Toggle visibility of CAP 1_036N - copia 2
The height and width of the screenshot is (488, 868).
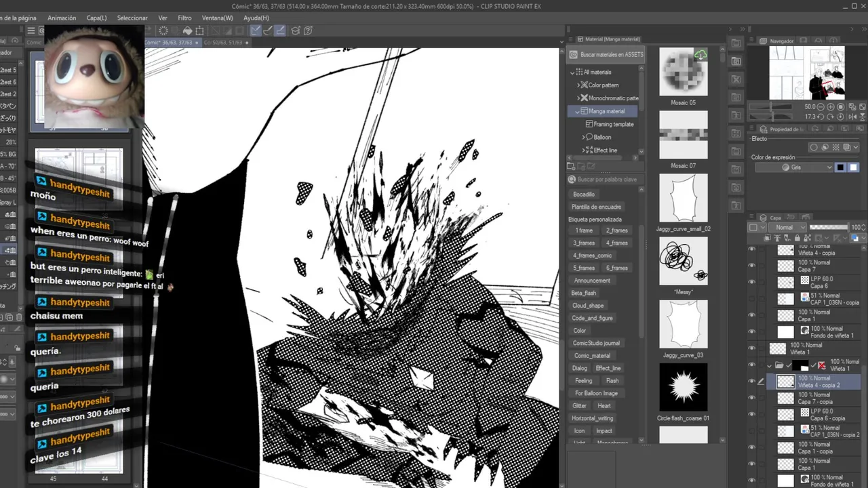coord(751,431)
